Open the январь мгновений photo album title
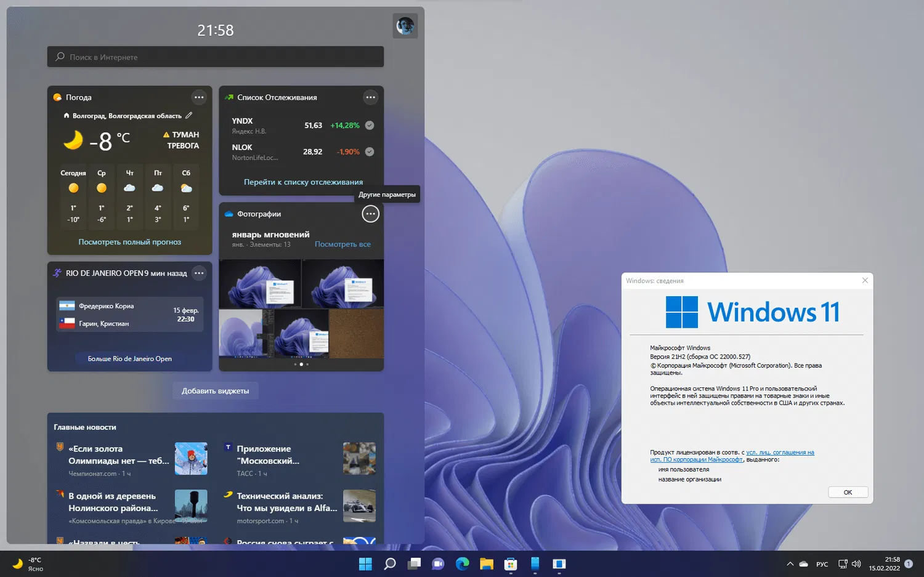Image resolution: width=924 pixels, height=577 pixels. click(x=270, y=235)
